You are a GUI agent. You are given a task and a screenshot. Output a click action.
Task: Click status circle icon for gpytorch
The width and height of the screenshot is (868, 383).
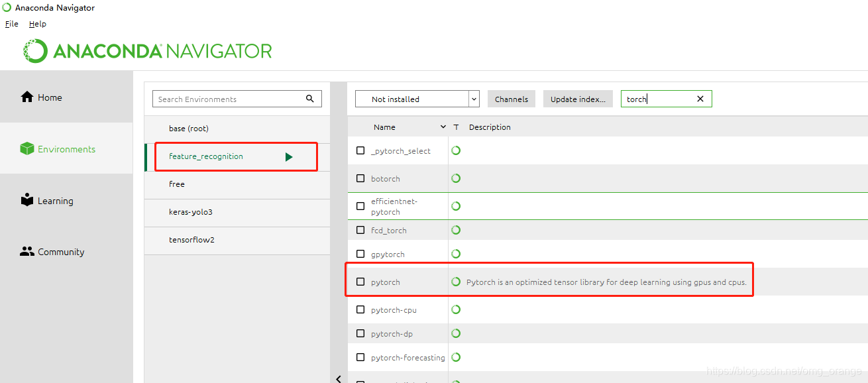click(456, 254)
